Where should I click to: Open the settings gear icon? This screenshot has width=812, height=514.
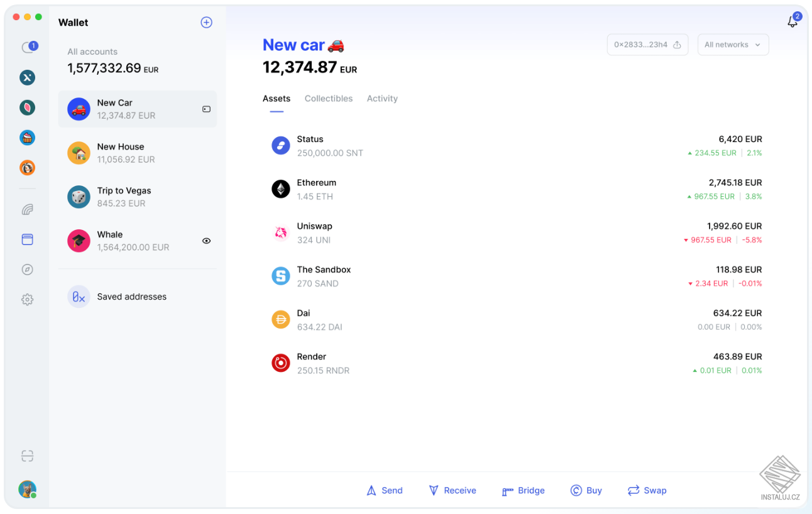click(27, 300)
